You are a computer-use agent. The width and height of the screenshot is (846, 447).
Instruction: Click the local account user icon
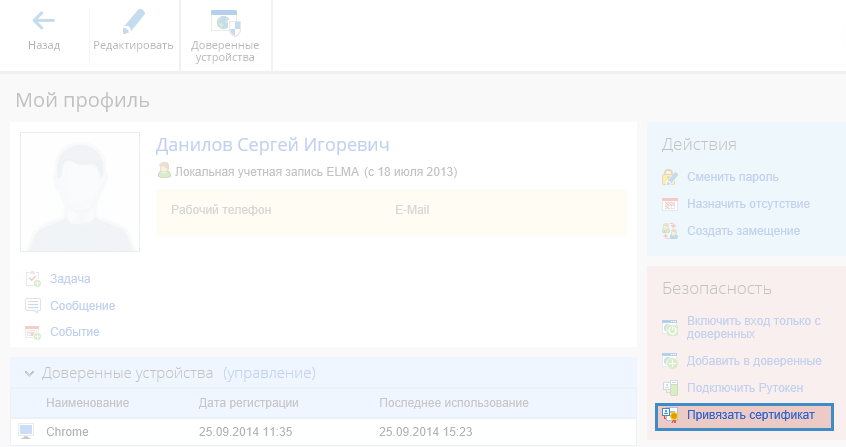coord(164,171)
